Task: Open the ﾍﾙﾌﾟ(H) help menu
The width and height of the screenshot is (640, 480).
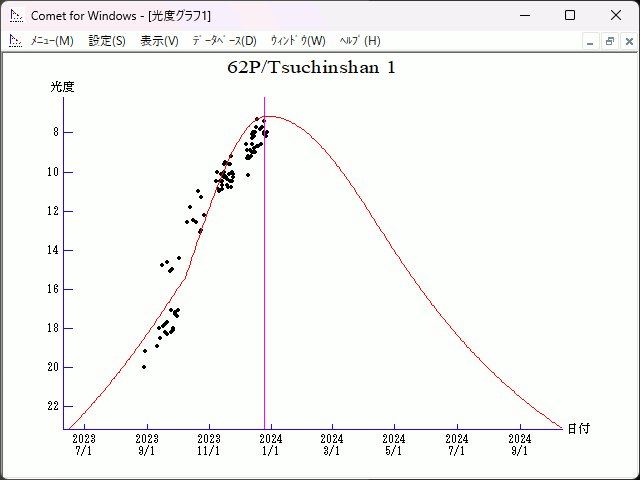Action: tap(360, 41)
